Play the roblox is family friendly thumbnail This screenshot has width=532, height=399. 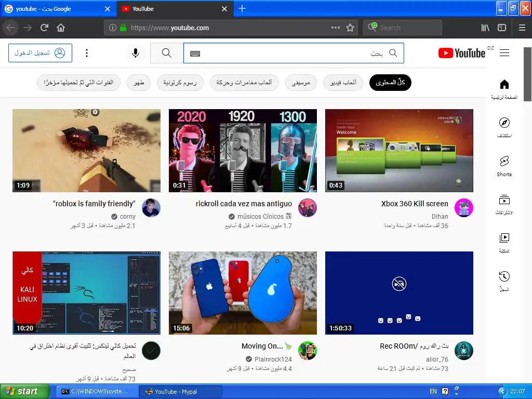(x=87, y=151)
